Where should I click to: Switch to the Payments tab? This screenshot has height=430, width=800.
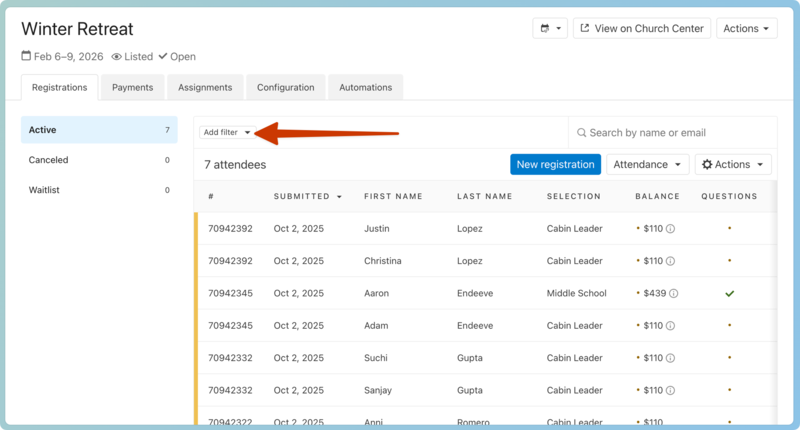coord(132,88)
